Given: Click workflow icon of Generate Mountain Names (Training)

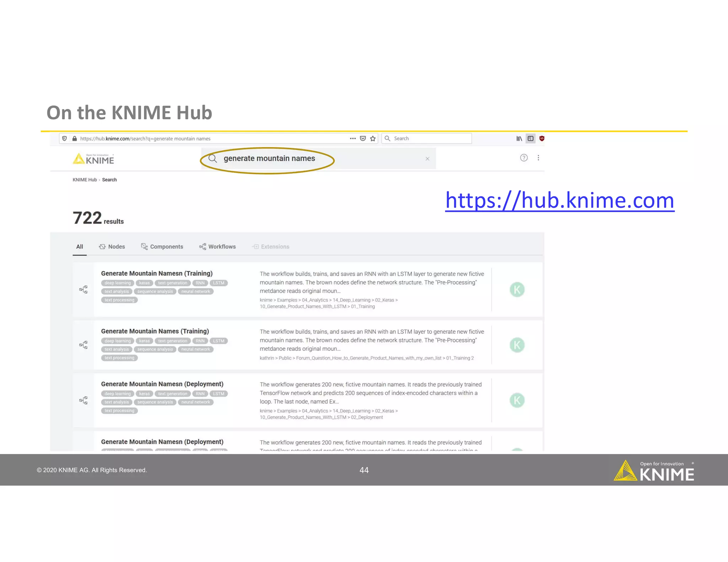Looking at the screenshot, I should click(84, 345).
